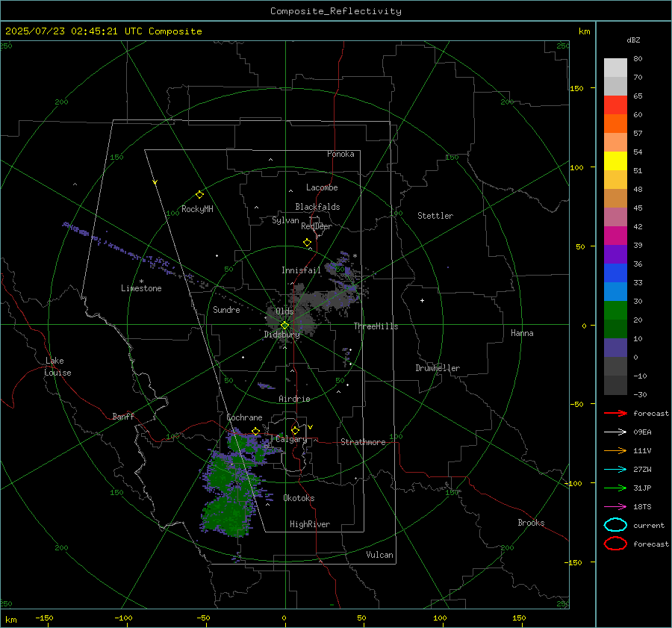Screen dimensions: 672x628
Task: Click the orange 111V arrow legend icon
Action: (x=615, y=450)
